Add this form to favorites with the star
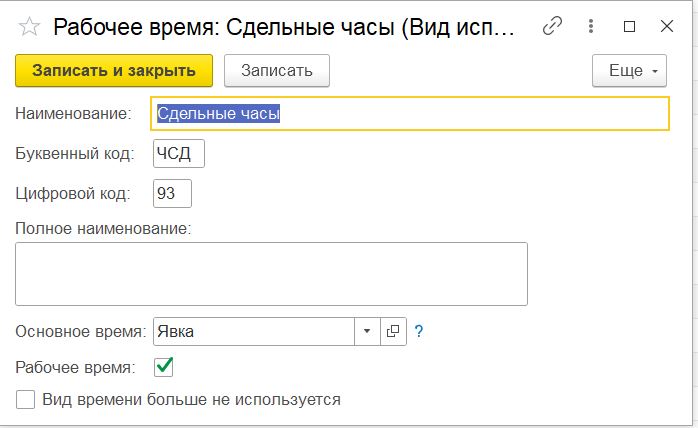The width and height of the screenshot is (698, 428). 29,27
